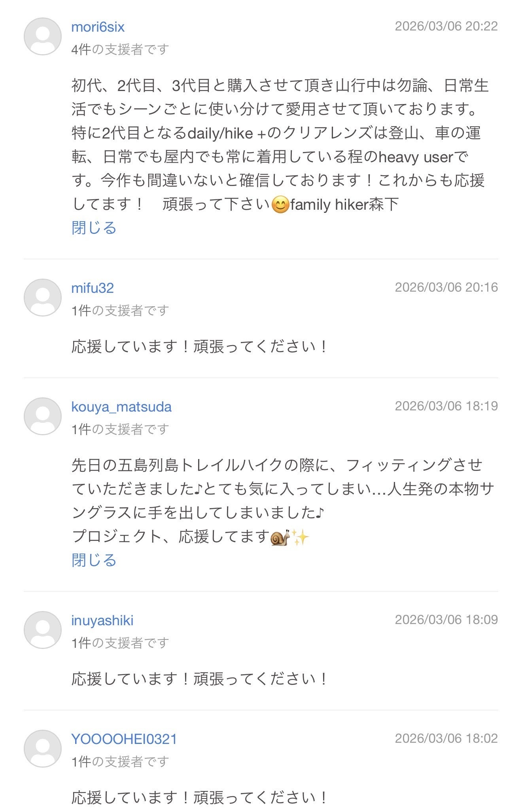
Task: Open kouya_matsuda username link
Action: [121, 407]
